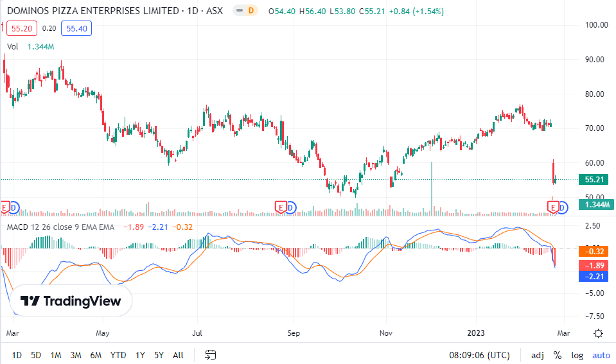Click the TradingView logo
The width and height of the screenshot is (616, 364).
tap(71, 301)
